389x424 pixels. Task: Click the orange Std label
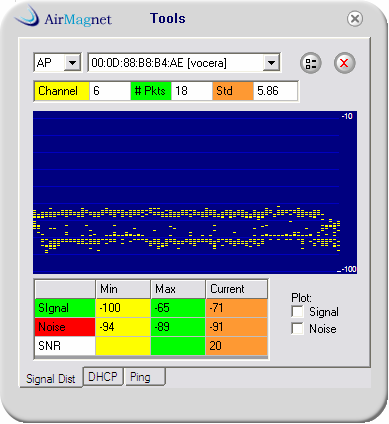point(233,91)
